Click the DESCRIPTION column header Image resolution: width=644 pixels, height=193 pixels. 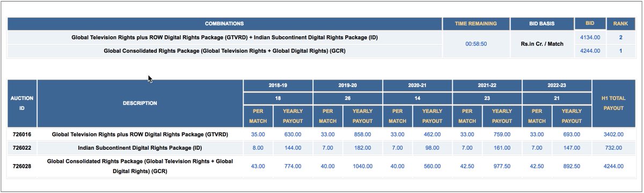(x=140, y=103)
